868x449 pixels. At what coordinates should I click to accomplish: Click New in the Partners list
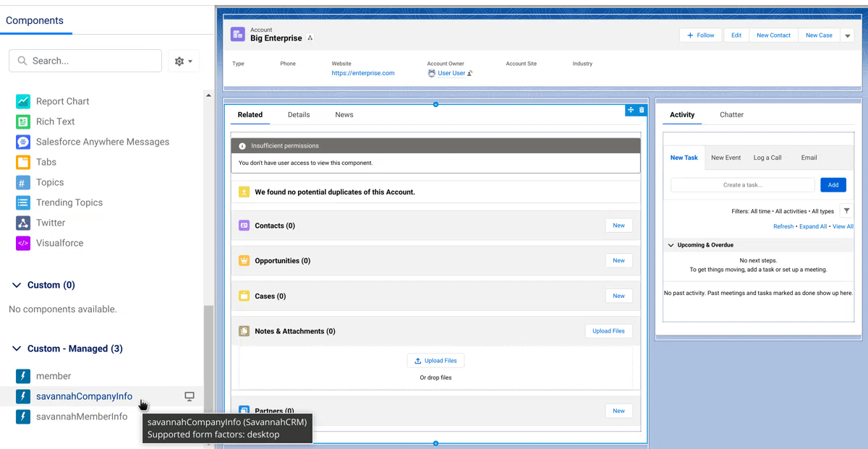click(619, 411)
